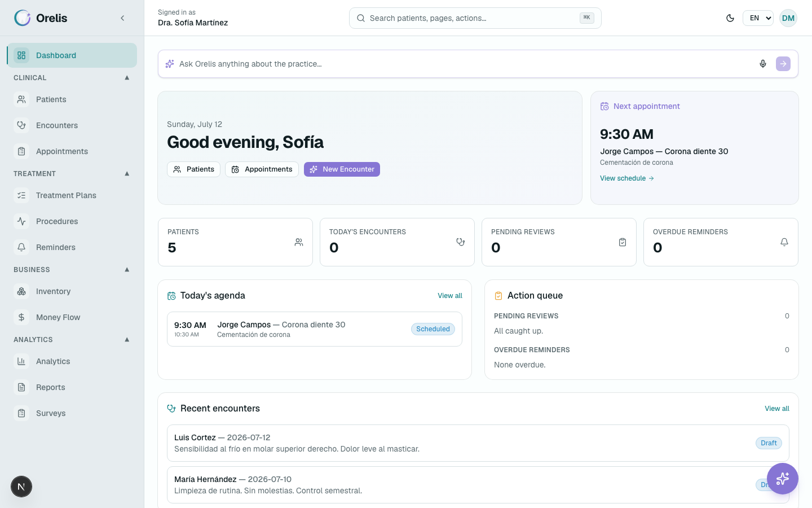The width and height of the screenshot is (812, 508).
Task: Collapse the sidebar with the chevron arrow
Action: point(122,18)
